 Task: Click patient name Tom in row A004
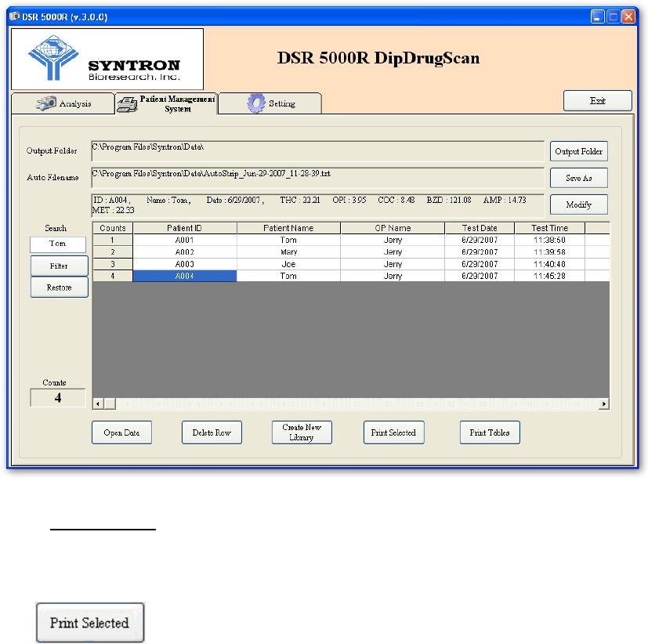click(288, 276)
